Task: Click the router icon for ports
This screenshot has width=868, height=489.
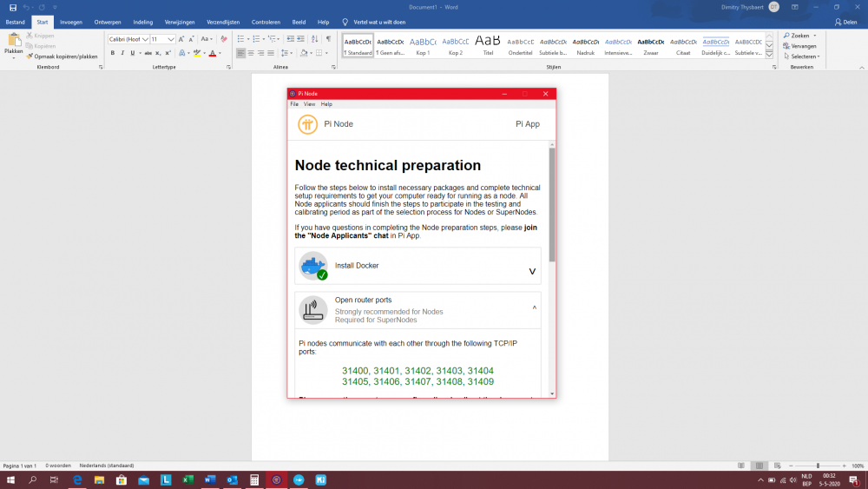Action: [313, 310]
